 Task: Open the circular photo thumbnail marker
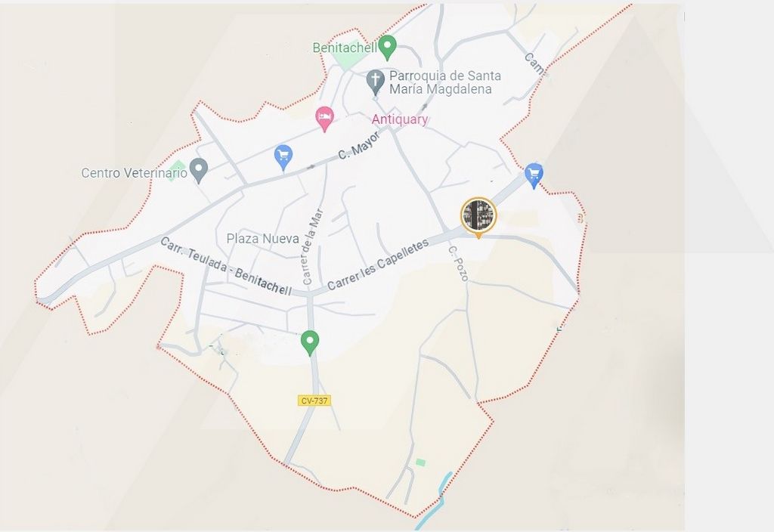478,215
